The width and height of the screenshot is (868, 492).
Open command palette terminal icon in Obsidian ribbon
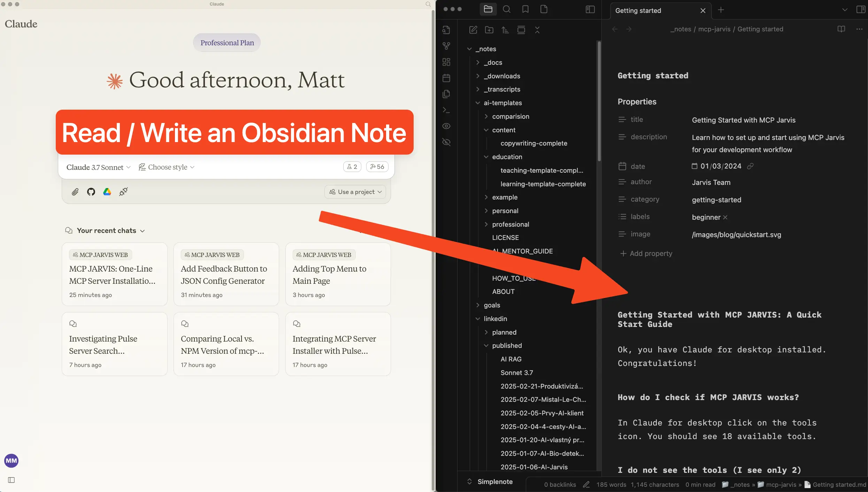tap(446, 110)
